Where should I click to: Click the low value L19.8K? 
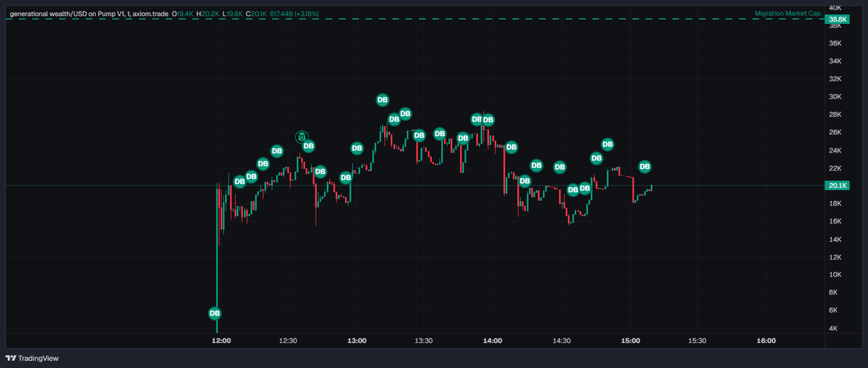233,14
